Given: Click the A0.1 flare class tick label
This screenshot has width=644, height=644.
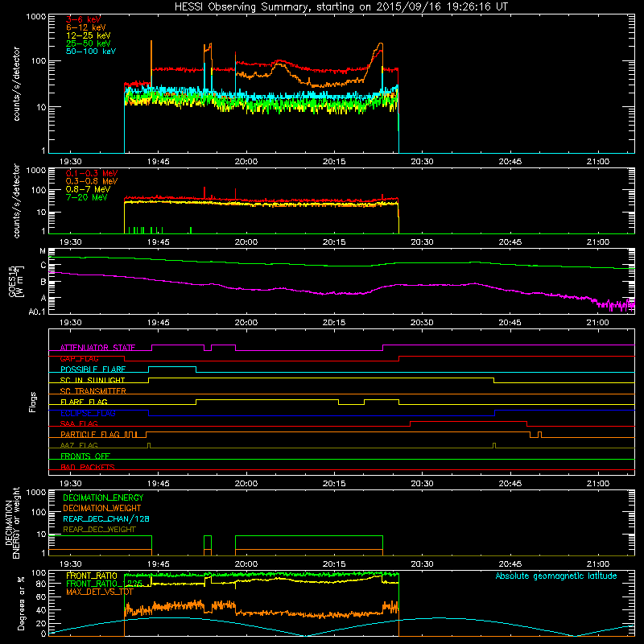Looking at the screenshot, I should tap(36, 312).
